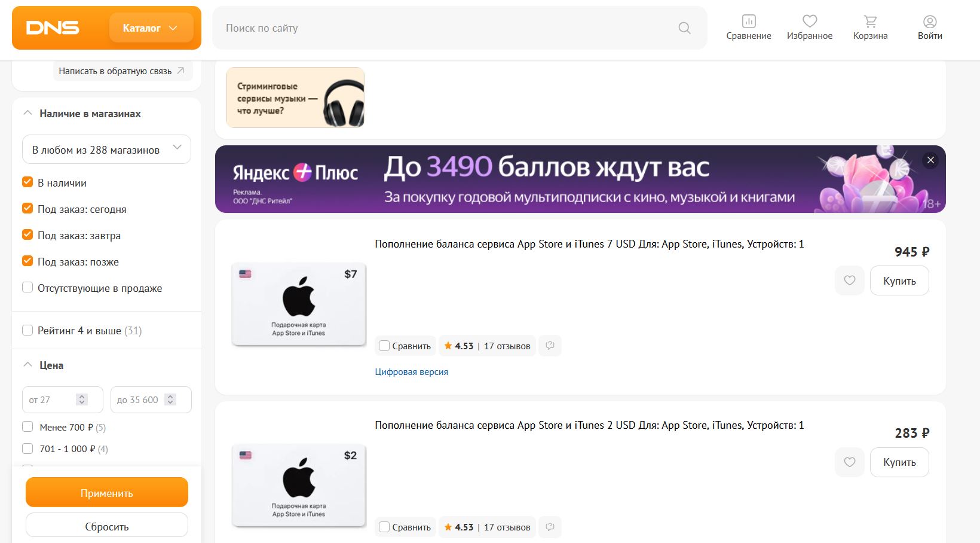The width and height of the screenshot is (980, 543).
Task: Uncheck the В наличии filter
Action: 27,182
